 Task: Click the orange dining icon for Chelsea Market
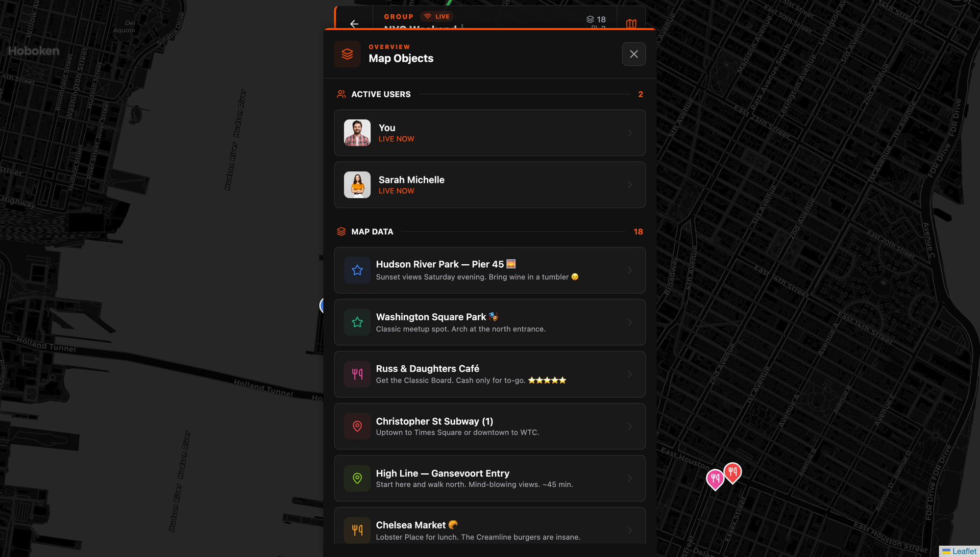[x=357, y=530]
